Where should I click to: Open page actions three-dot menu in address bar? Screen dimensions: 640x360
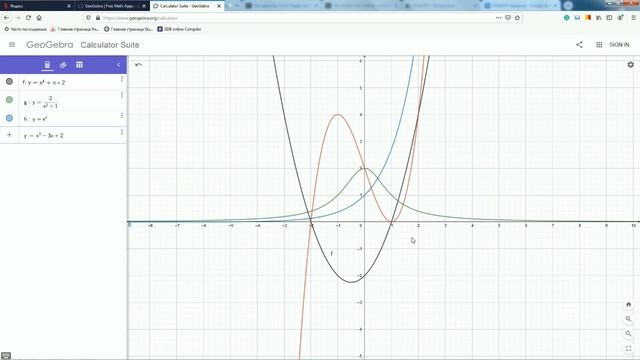498,18
